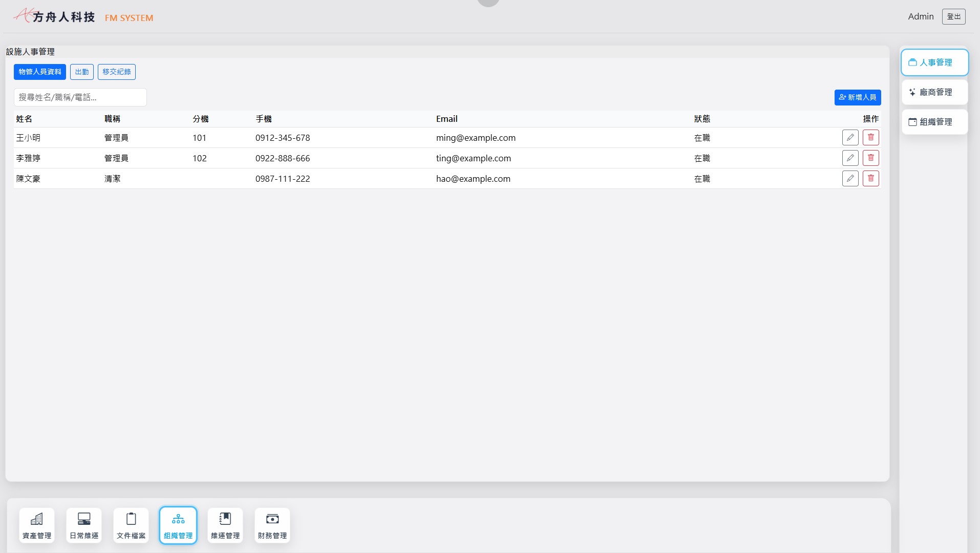Viewport: 980px width, 553px height.
Task: Delete the 李雅婷 row
Action: tap(870, 158)
